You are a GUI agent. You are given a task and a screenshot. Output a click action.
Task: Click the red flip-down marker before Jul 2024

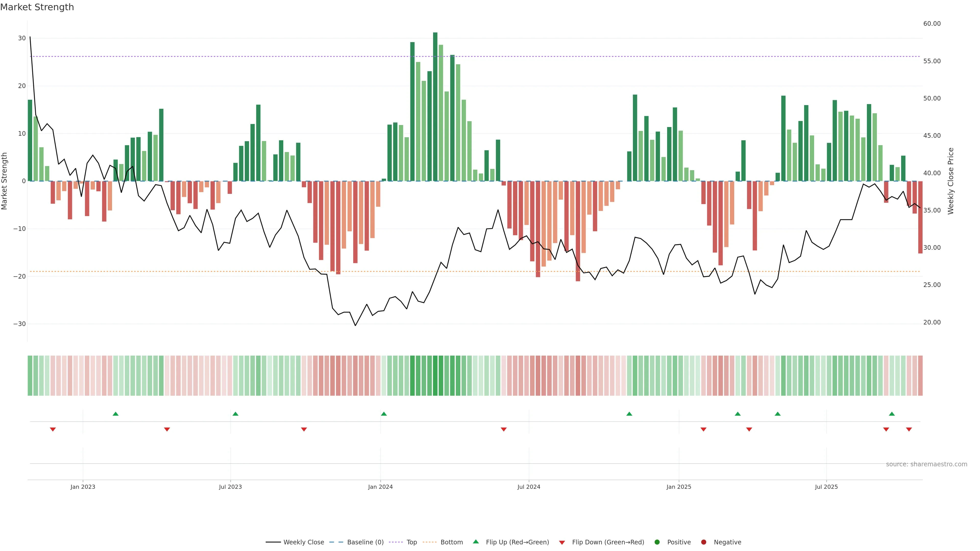coord(504,429)
